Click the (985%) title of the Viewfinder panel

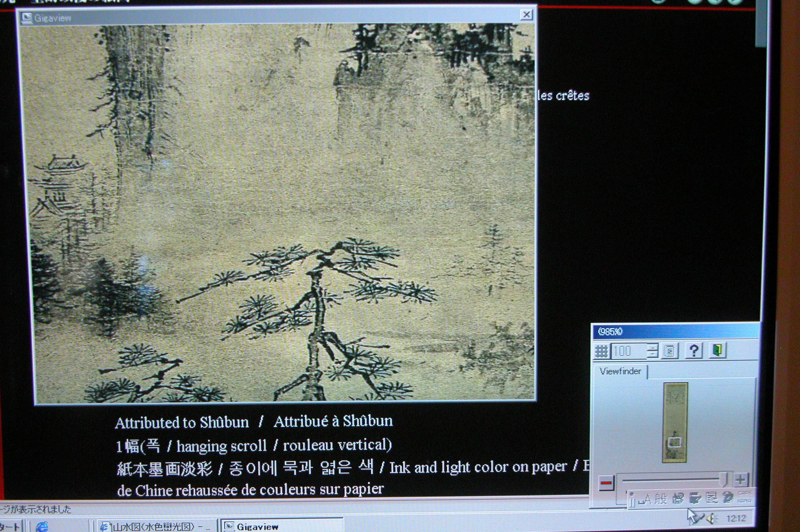click(610, 332)
